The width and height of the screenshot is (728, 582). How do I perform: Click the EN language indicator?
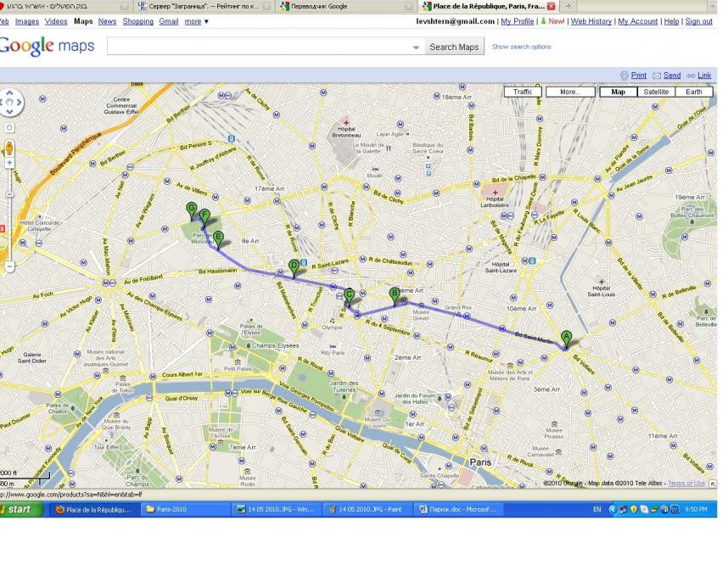596,509
